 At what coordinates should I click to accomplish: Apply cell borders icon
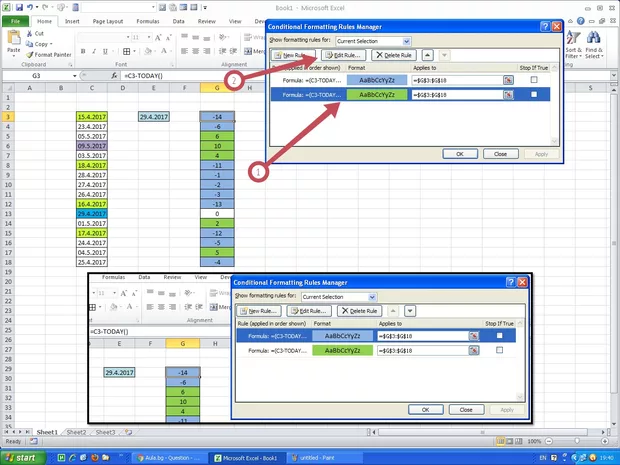(x=127, y=51)
